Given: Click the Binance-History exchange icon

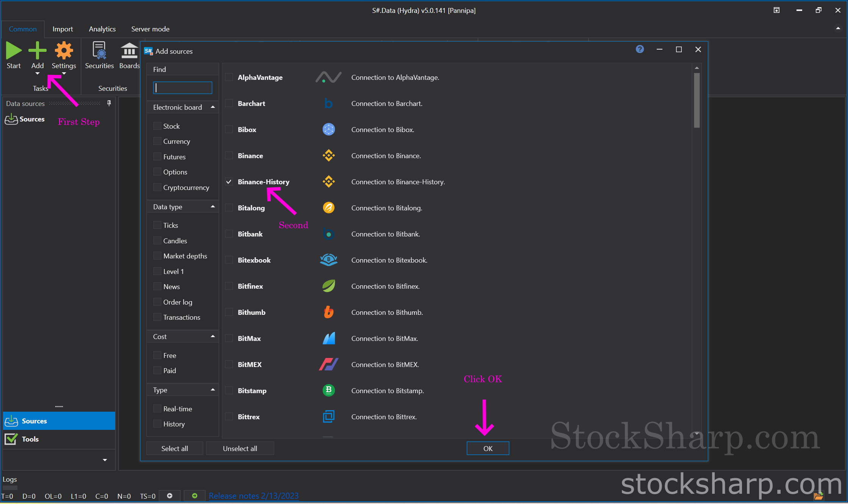Looking at the screenshot, I should point(328,181).
